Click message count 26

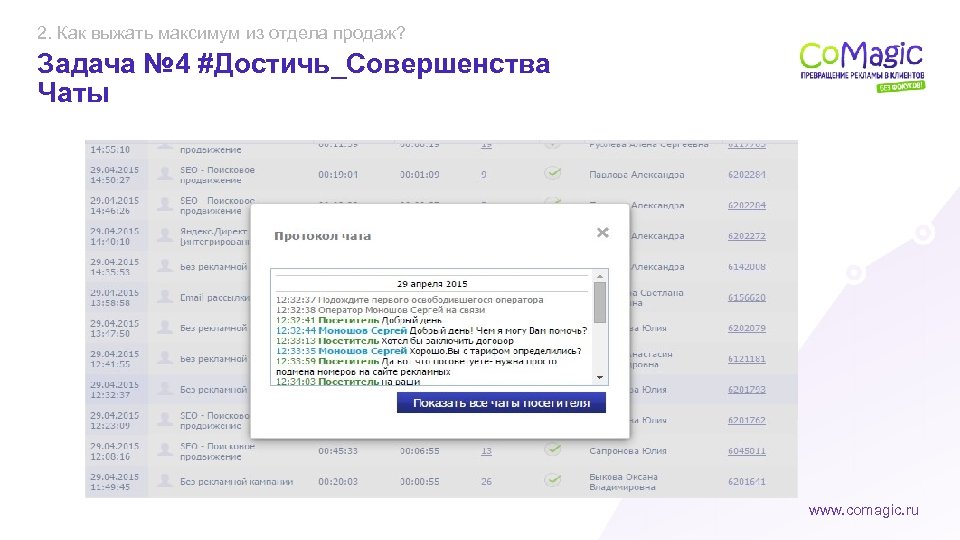(486, 481)
